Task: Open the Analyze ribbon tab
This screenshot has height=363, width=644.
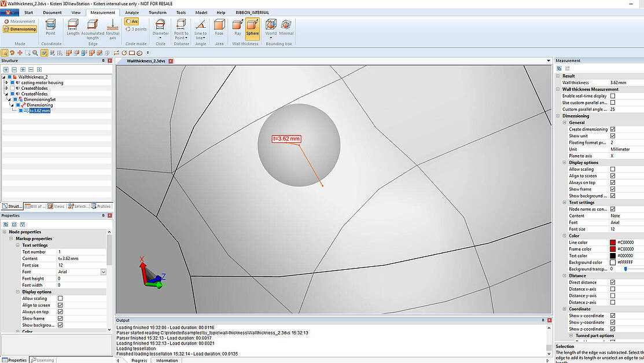Action: tap(132, 12)
